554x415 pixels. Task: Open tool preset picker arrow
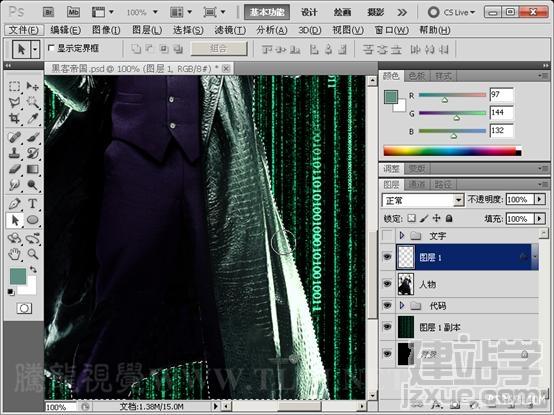pyautogui.click(x=35, y=49)
